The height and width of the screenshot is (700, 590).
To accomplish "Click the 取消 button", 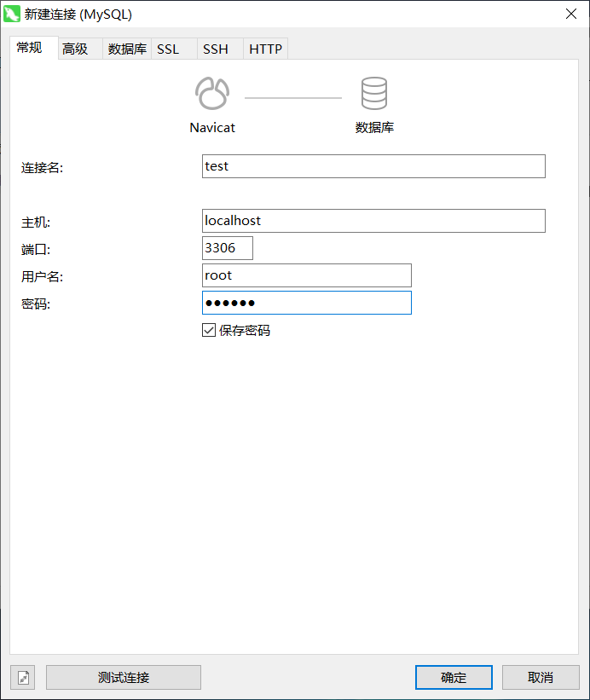I will [541, 678].
